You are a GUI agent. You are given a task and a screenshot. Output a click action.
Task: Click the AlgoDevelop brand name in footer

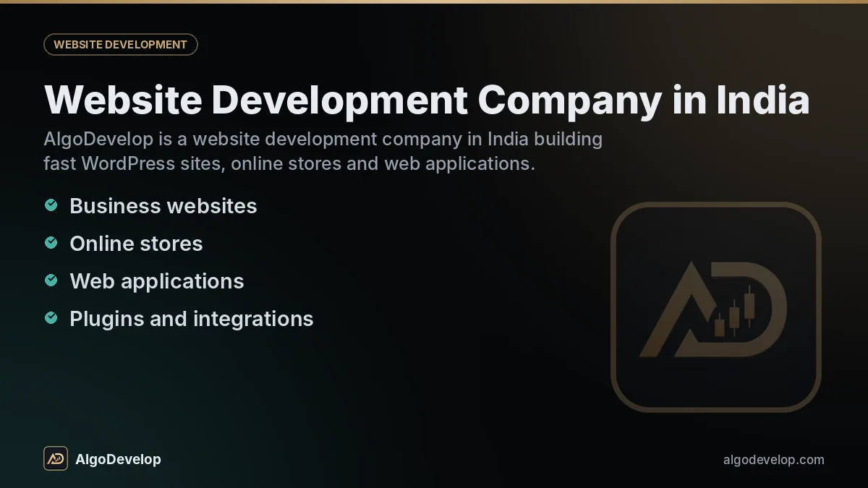coord(118,459)
